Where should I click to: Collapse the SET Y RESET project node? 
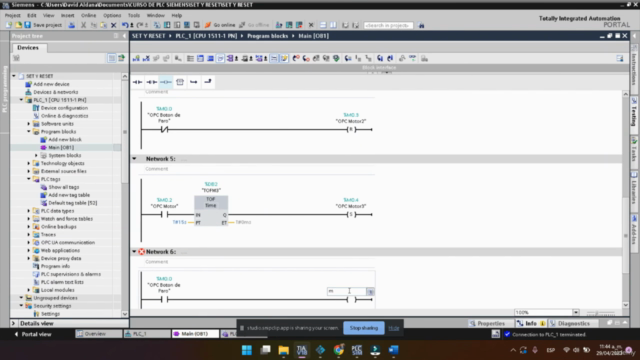[x=14, y=76]
